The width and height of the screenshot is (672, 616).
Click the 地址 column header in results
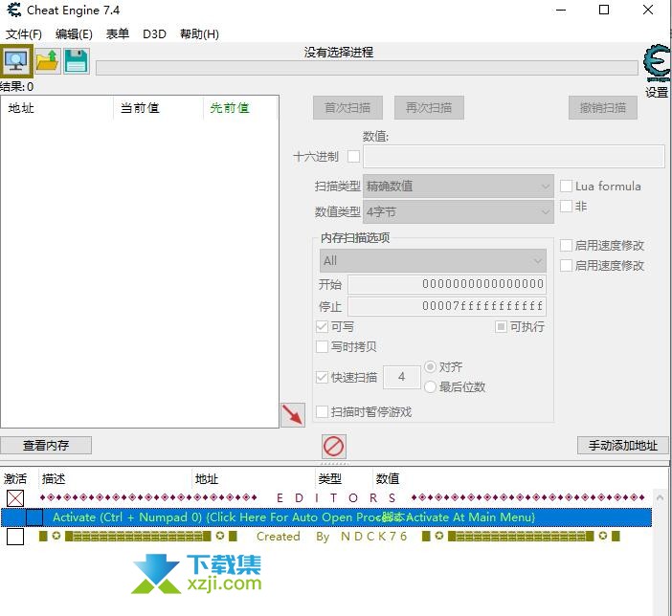(x=57, y=108)
